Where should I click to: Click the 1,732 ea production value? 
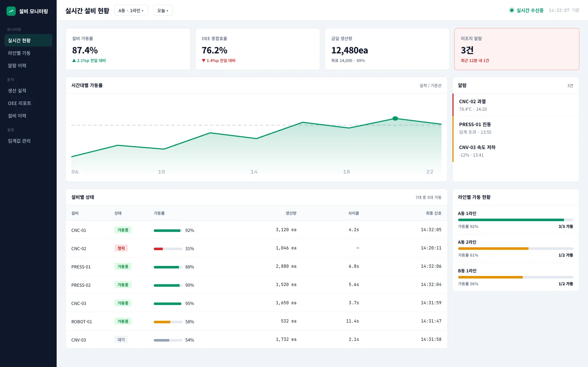click(286, 339)
